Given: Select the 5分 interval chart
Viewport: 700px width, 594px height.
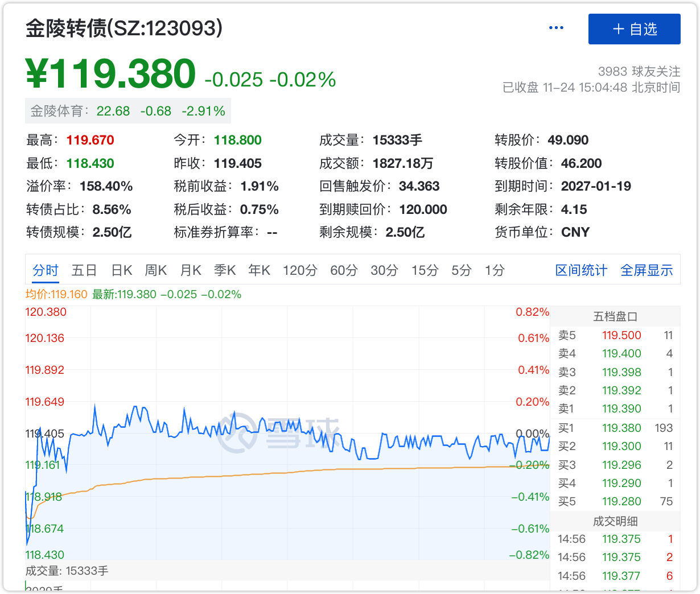Looking at the screenshot, I should 461,270.
